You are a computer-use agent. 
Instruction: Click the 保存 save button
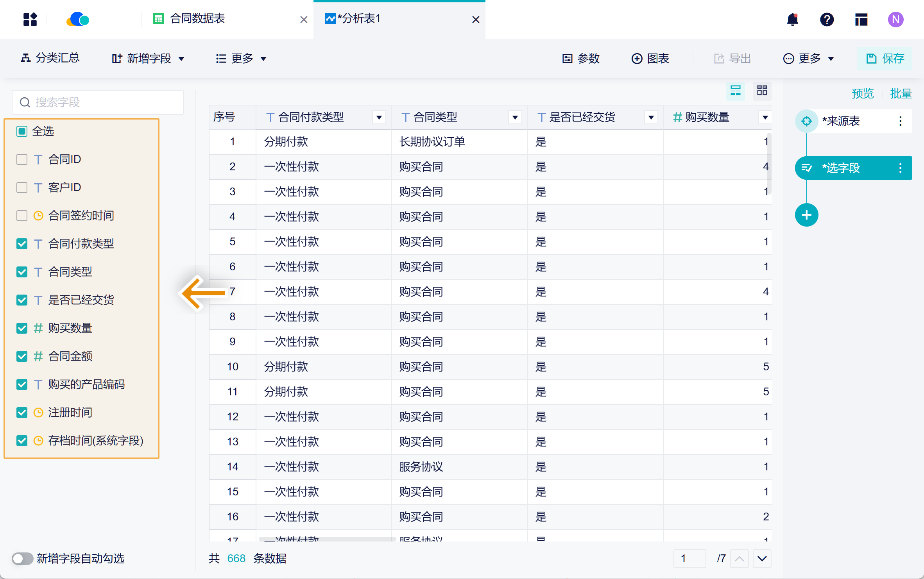[x=885, y=59]
